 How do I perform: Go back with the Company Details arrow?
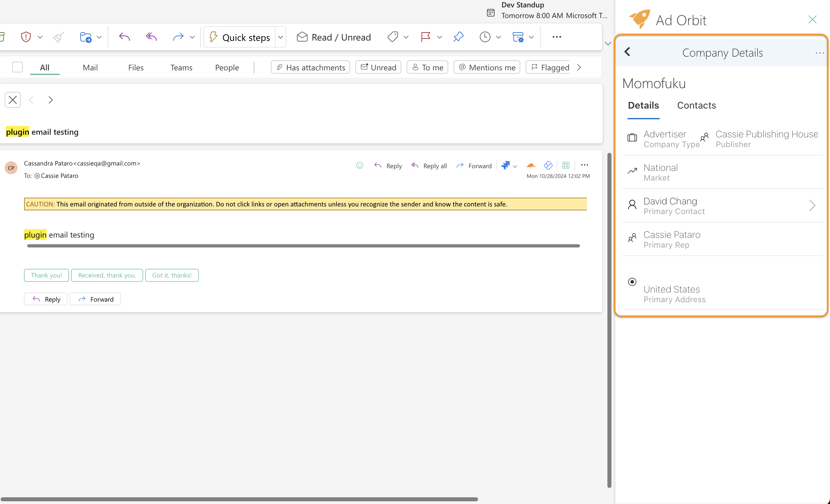click(x=627, y=52)
